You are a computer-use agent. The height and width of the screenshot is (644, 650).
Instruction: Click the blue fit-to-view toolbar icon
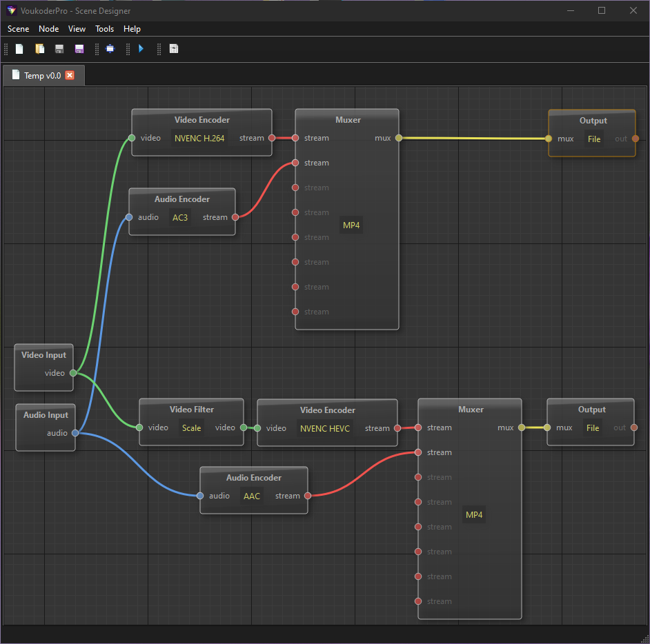pos(110,49)
